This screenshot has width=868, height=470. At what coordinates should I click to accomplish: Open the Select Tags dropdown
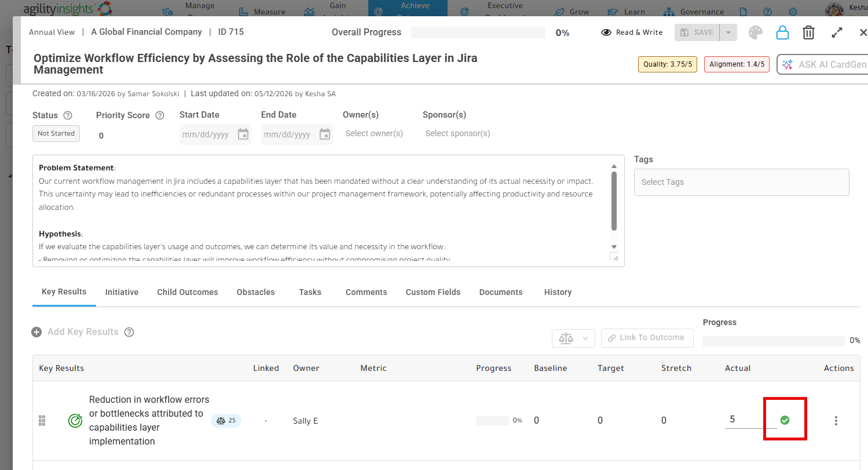pyautogui.click(x=742, y=182)
